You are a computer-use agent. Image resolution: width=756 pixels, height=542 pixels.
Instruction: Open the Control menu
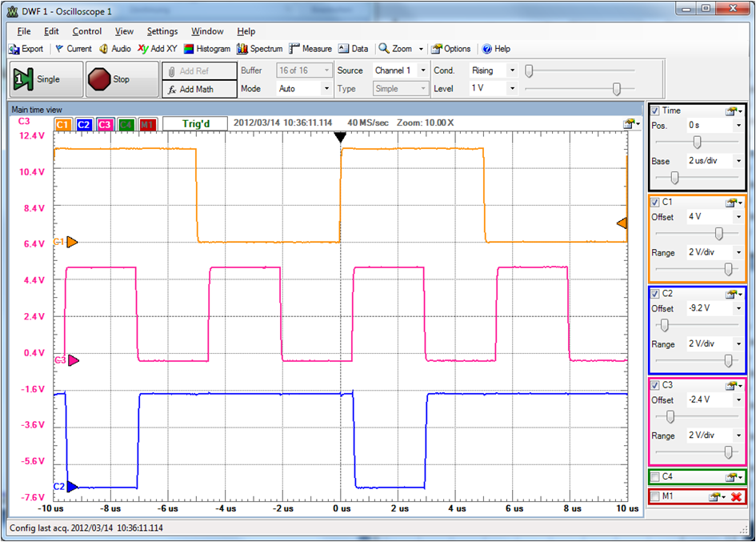click(87, 31)
